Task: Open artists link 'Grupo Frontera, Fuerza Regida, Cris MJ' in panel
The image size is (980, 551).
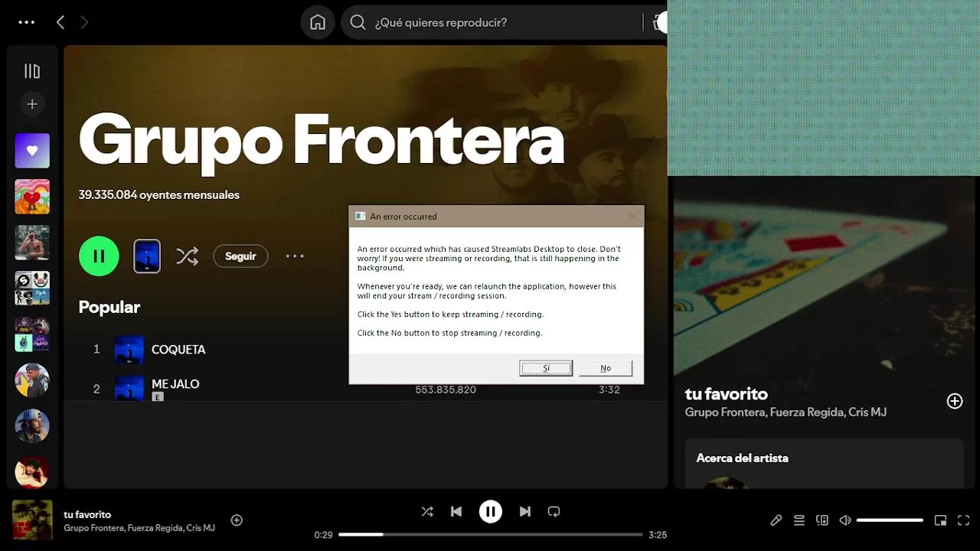Action: point(786,412)
